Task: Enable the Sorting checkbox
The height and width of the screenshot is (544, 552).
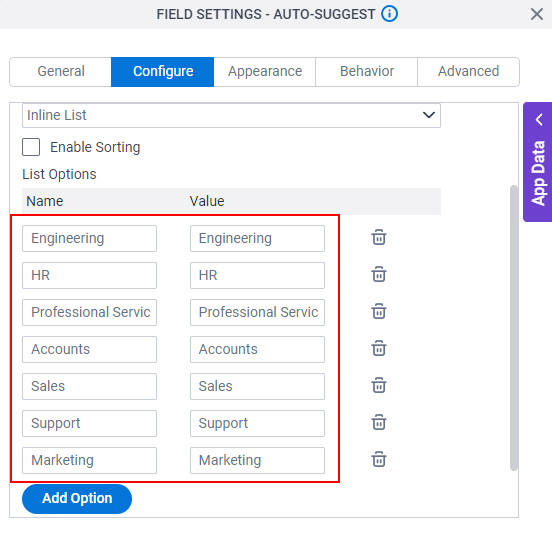Action: click(31, 147)
